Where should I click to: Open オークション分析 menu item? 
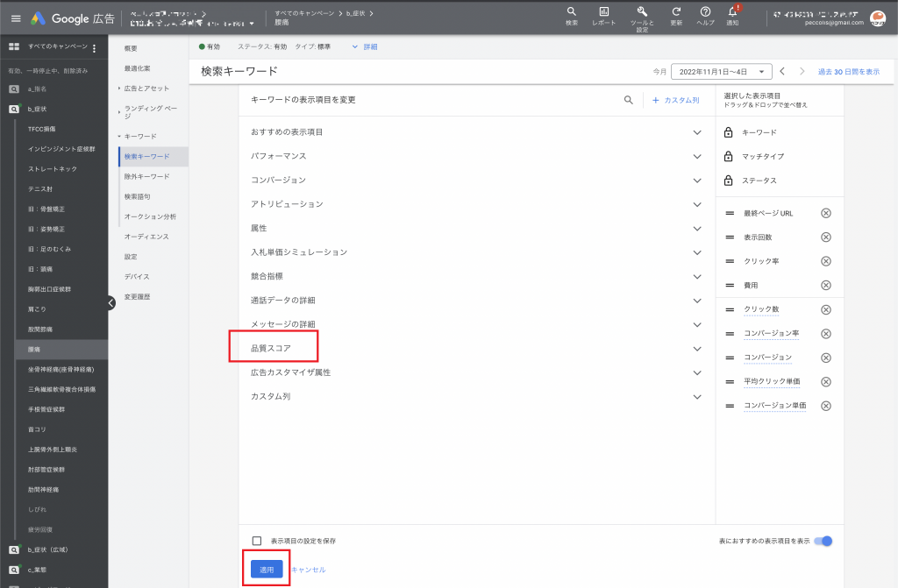tap(150, 217)
